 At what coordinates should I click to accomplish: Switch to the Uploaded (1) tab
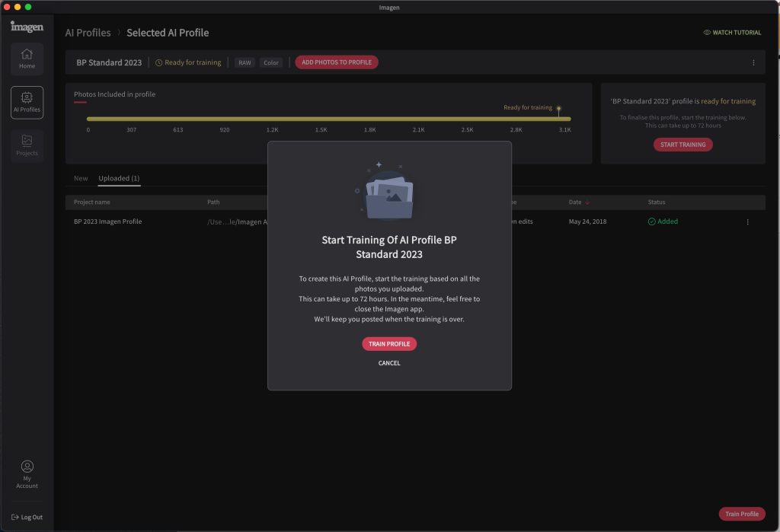119,178
